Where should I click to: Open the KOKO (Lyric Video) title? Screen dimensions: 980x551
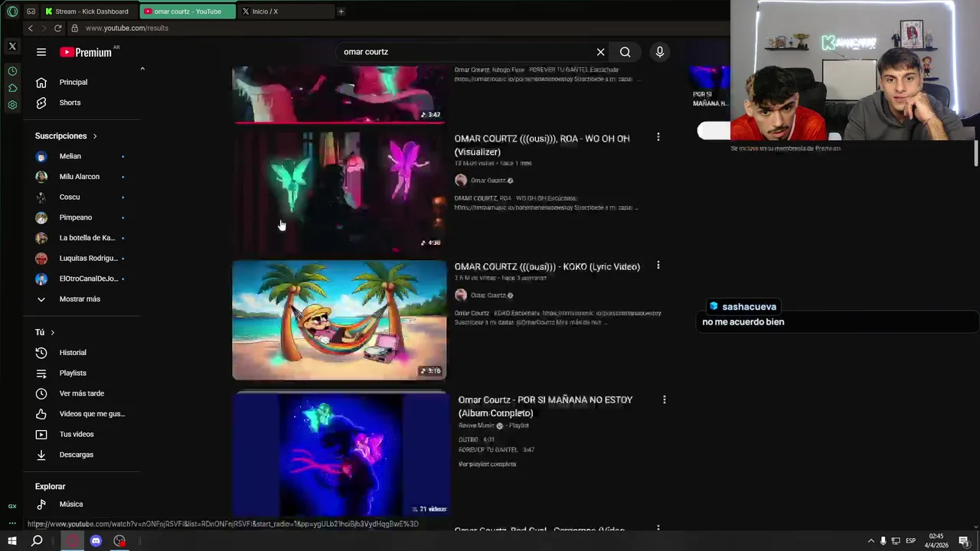(x=547, y=266)
